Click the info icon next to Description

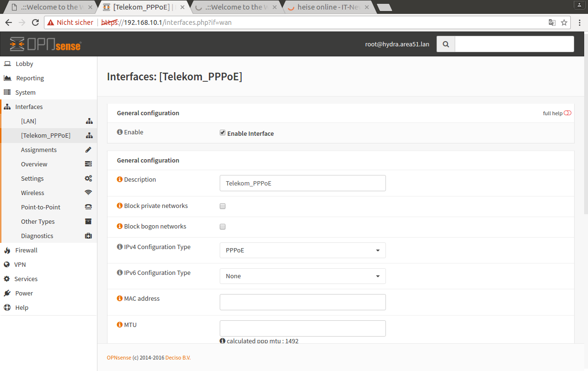tap(119, 179)
